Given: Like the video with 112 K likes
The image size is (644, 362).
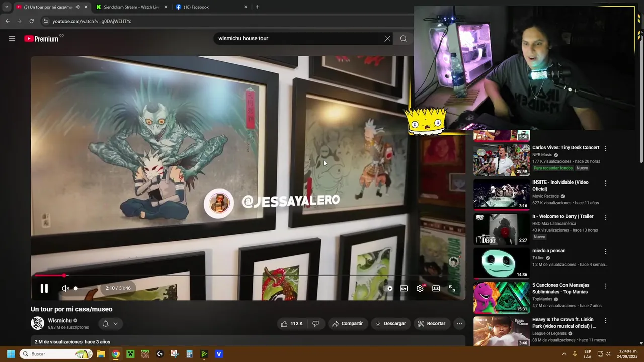Looking at the screenshot, I should click(x=292, y=324).
